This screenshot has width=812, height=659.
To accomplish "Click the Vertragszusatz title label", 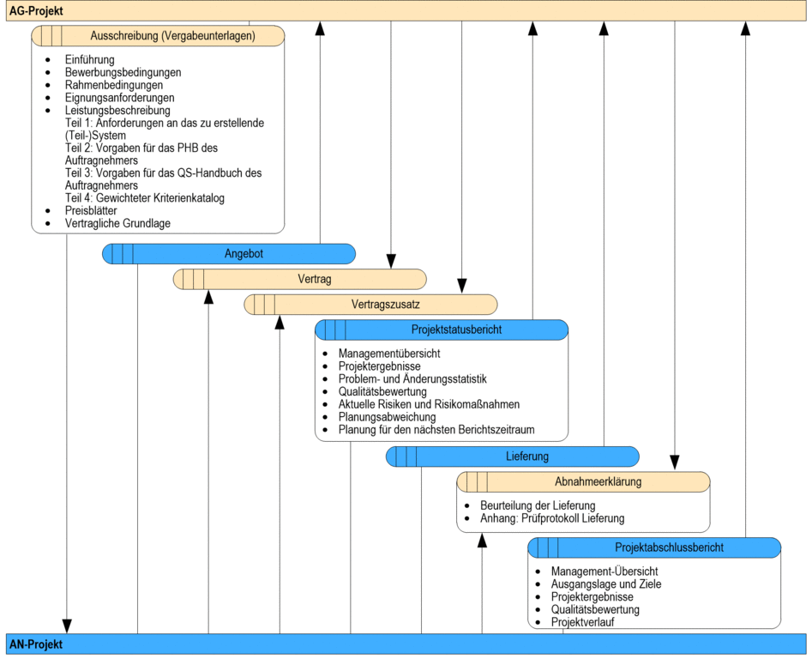I will tap(385, 305).
